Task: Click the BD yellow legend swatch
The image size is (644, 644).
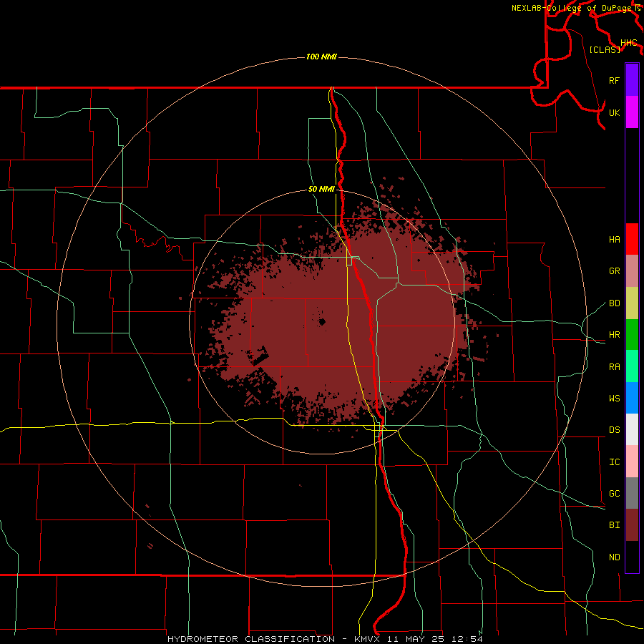Action: [632, 303]
